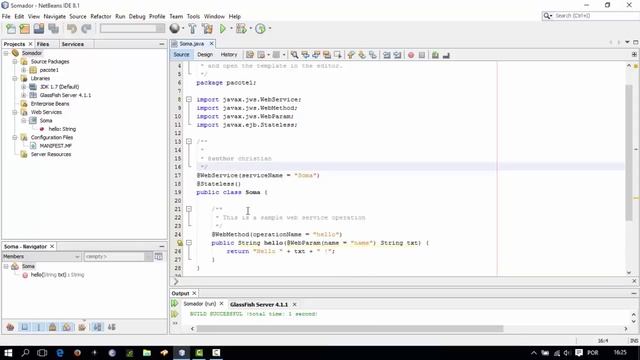Select the Somador (run) output tab
640x360 pixels.
pyautogui.click(x=199, y=304)
